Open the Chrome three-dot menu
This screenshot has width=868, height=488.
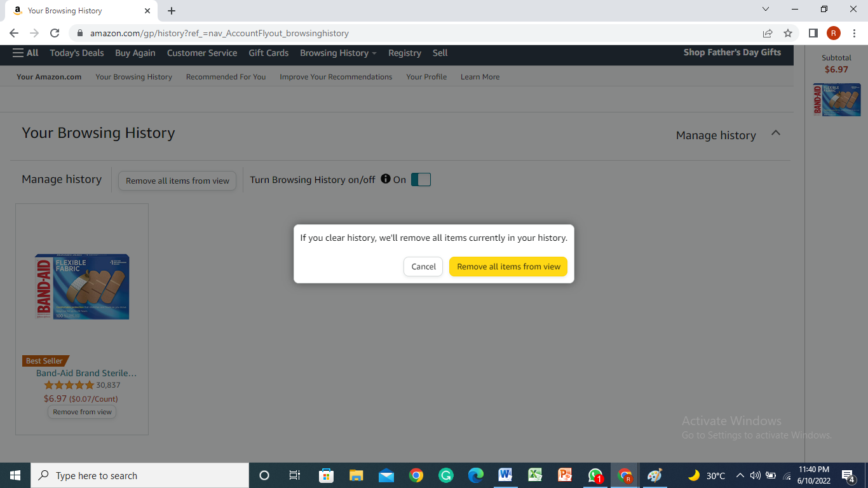tap(855, 33)
